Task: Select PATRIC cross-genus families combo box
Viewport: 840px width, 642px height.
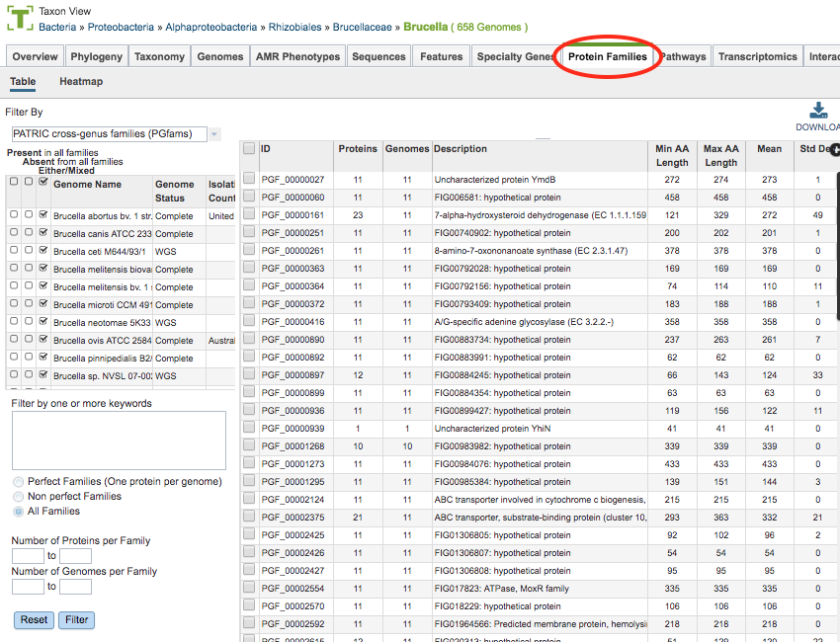Action: click(110, 134)
